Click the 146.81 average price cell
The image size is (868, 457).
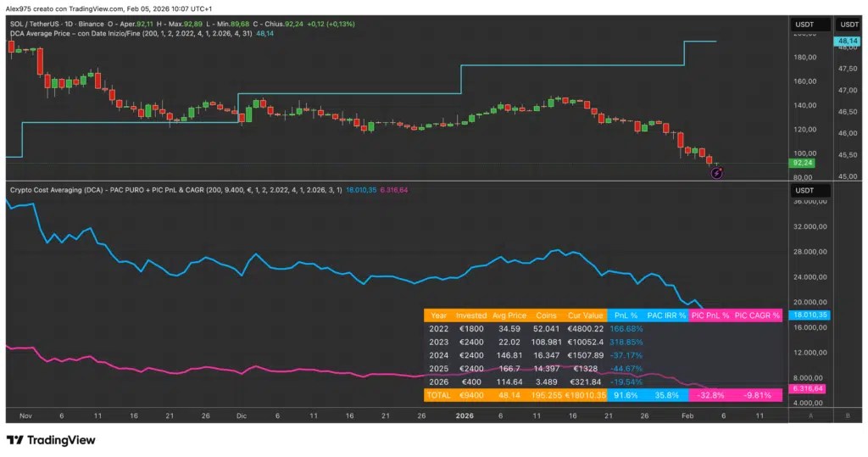pyautogui.click(x=509, y=355)
